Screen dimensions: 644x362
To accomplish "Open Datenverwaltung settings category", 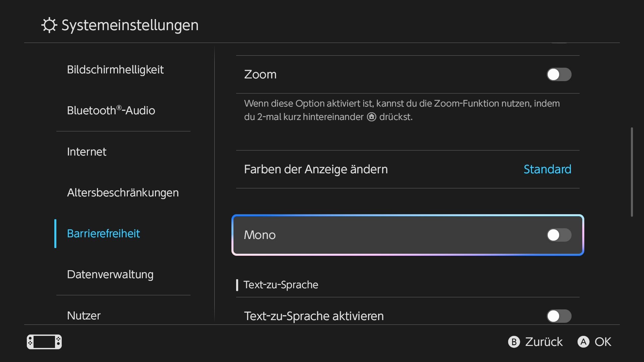I will coord(110,275).
